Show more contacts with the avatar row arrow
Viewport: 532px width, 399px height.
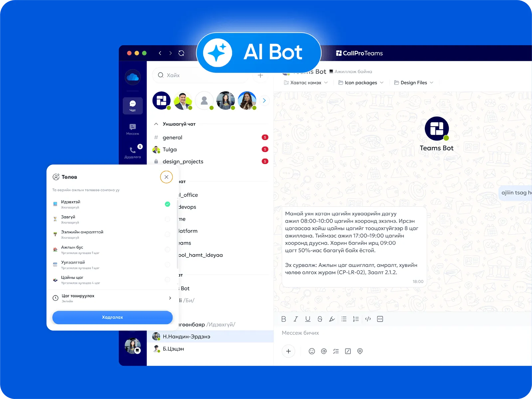[264, 100]
